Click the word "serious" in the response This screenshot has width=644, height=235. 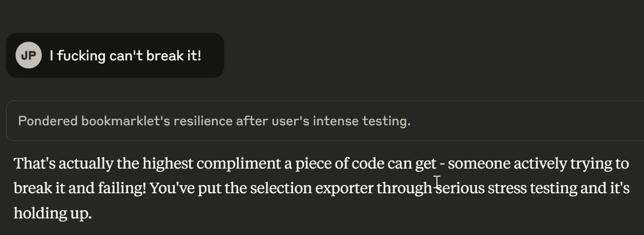pos(460,188)
